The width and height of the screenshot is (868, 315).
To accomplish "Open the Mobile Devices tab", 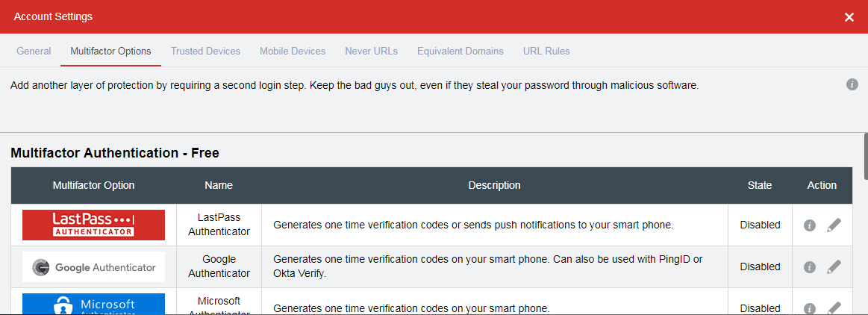I will point(293,51).
